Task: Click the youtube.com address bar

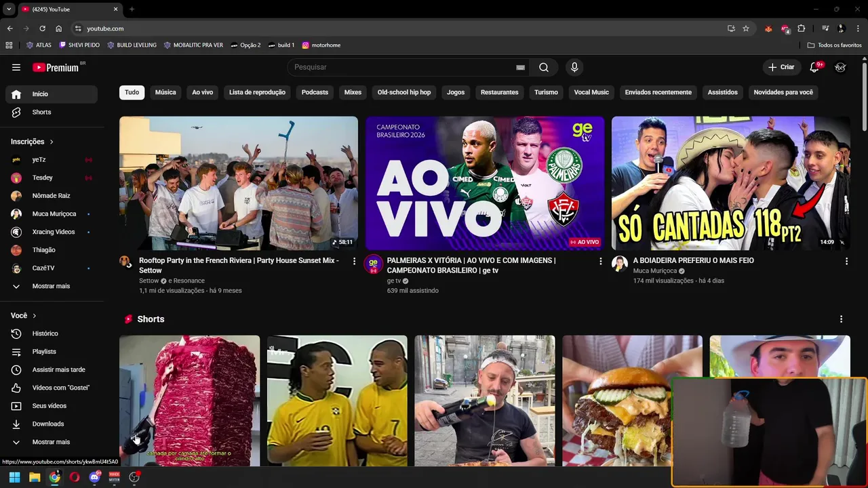Action: [400, 28]
